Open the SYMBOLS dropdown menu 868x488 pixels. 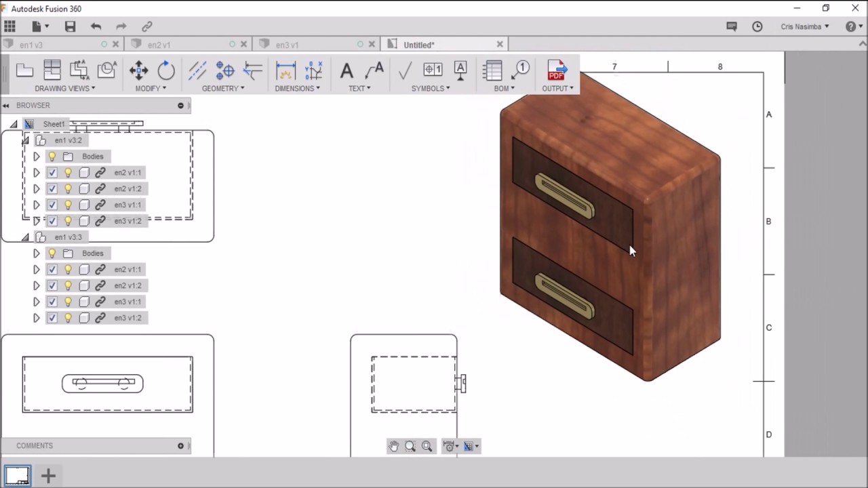pyautogui.click(x=431, y=88)
